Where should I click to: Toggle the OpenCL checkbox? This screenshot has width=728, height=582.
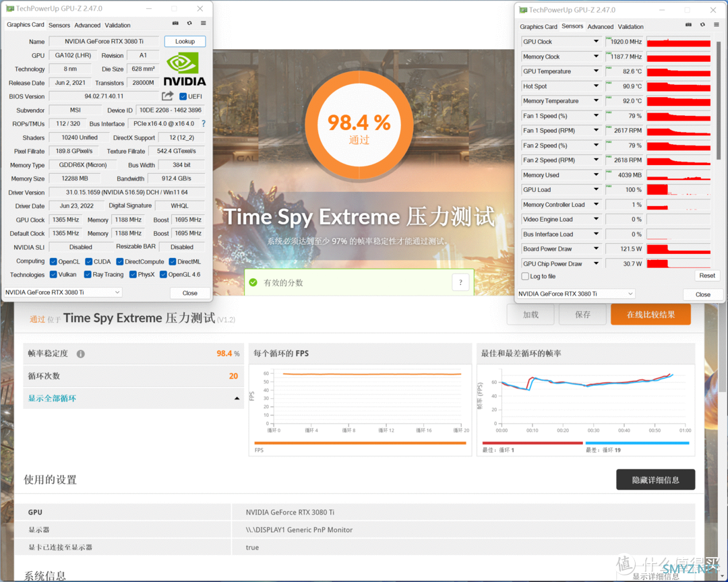pos(53,262)
